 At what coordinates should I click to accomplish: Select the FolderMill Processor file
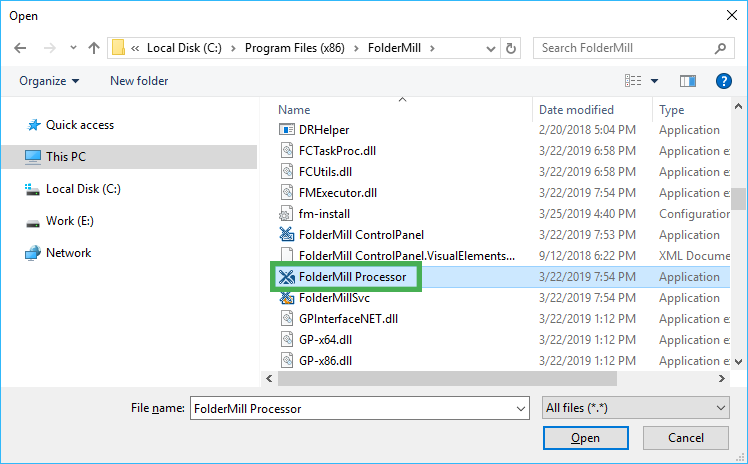353,277
